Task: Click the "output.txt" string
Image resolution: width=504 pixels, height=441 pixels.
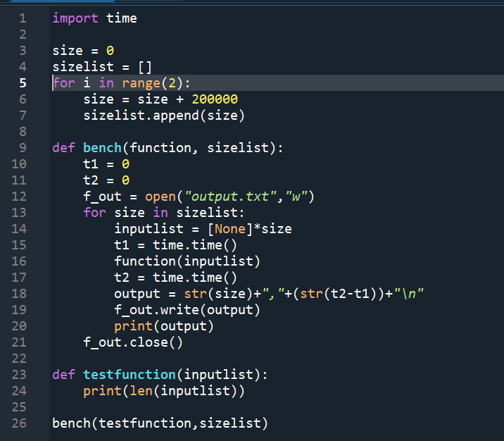Action: click(231, 197)
